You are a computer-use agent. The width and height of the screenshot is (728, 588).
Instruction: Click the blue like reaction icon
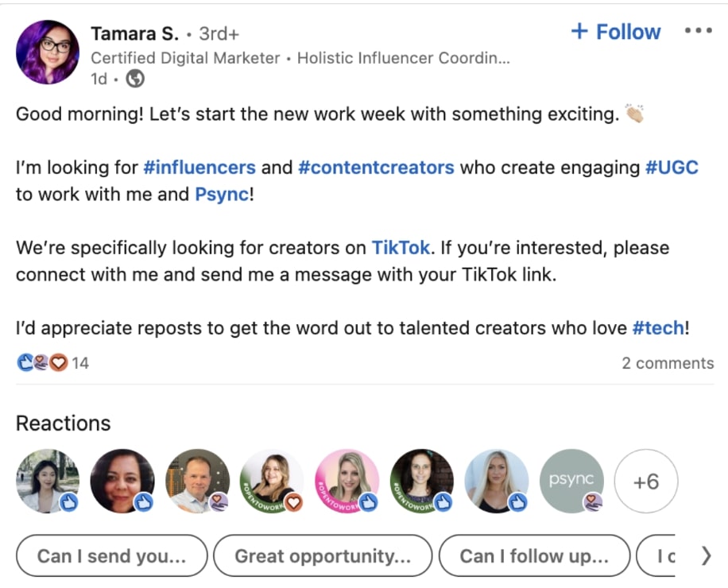(x=25, y=362)
